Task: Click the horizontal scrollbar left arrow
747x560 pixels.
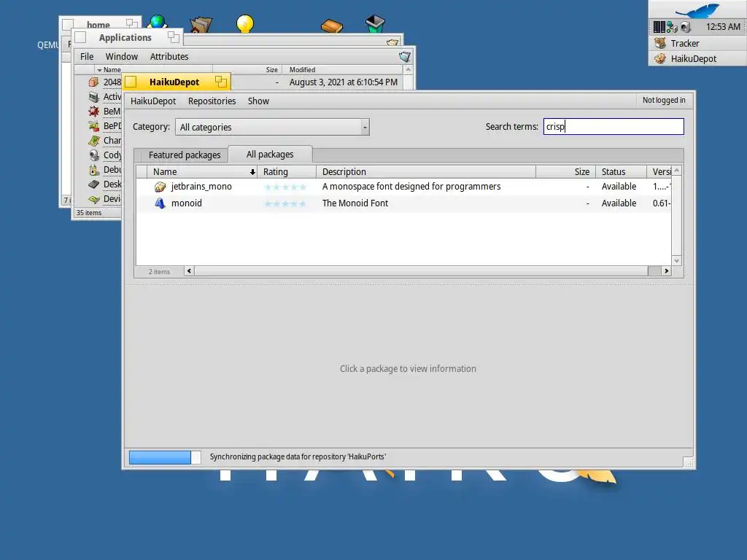Action: (x=189, y=271)
